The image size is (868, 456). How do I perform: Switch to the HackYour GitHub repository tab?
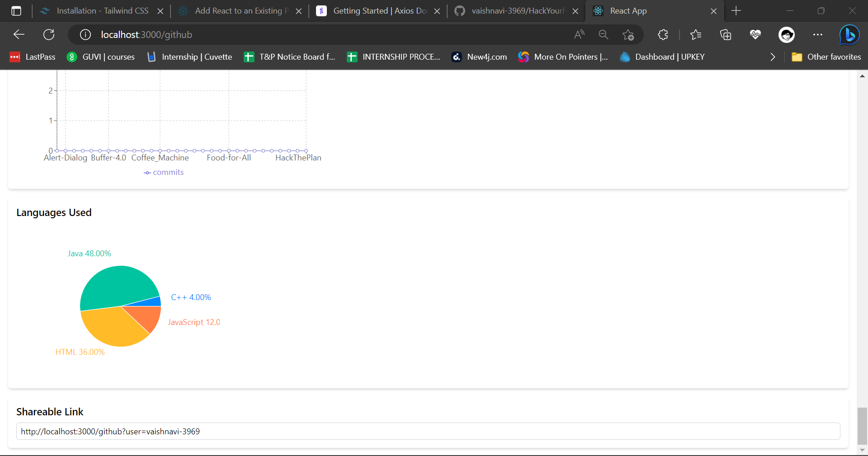coord(515,10)
